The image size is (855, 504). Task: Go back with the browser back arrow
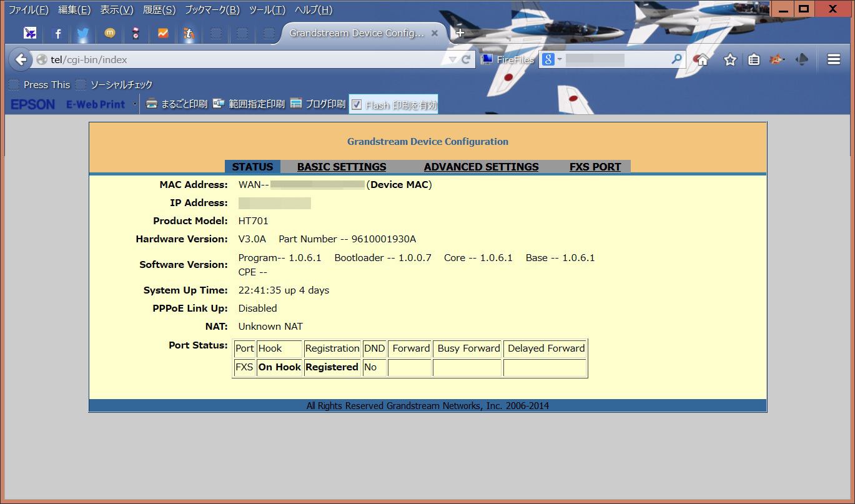(21, 60)
